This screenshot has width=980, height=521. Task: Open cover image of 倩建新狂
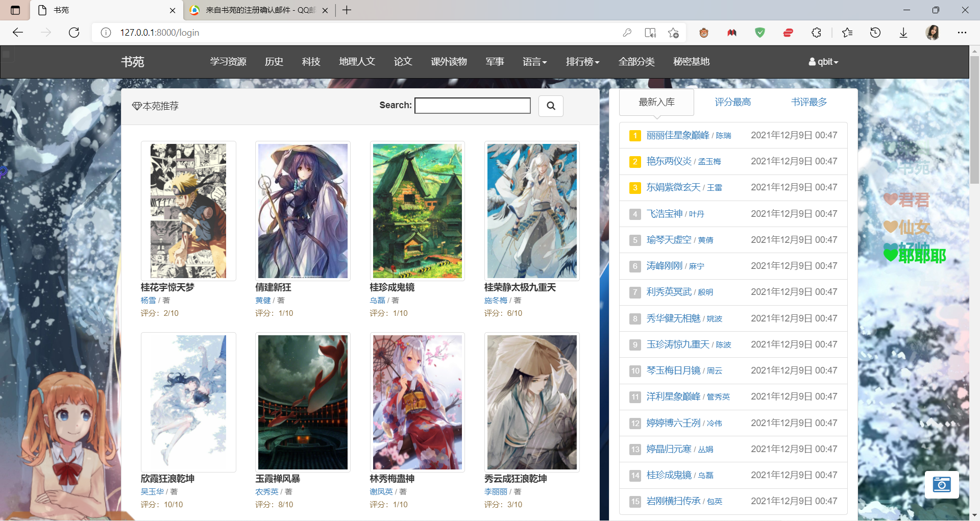tap(303, 211)
